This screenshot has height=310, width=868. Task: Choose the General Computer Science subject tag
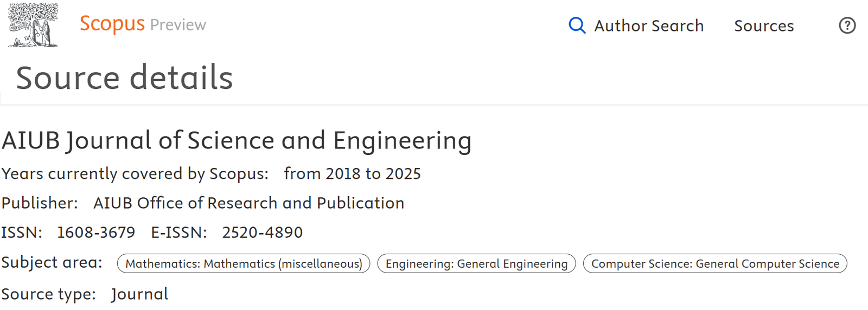point(715,263)
